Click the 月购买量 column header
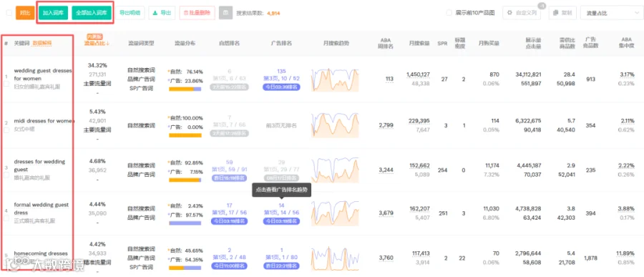644x277 pixels. pyautogui.click(x=489, y=43)
